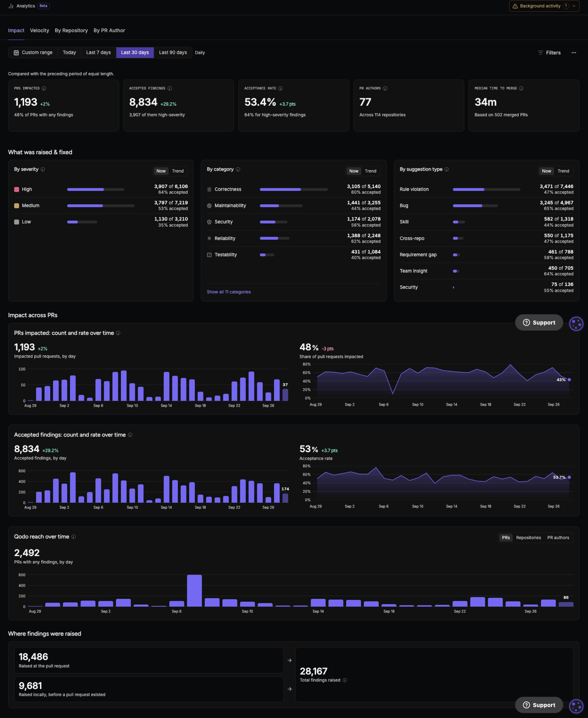Click the info icon next to By suggestion type

tap(446, 169)
